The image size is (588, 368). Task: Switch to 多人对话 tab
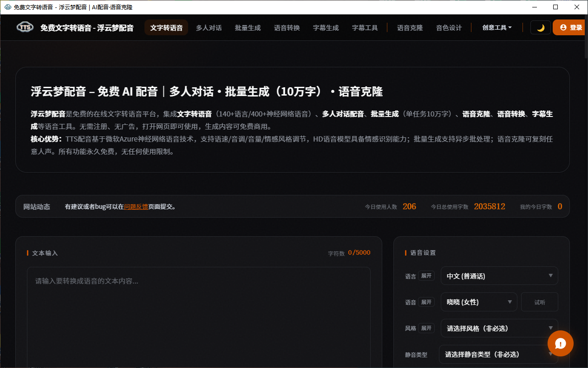coord(209,27)
